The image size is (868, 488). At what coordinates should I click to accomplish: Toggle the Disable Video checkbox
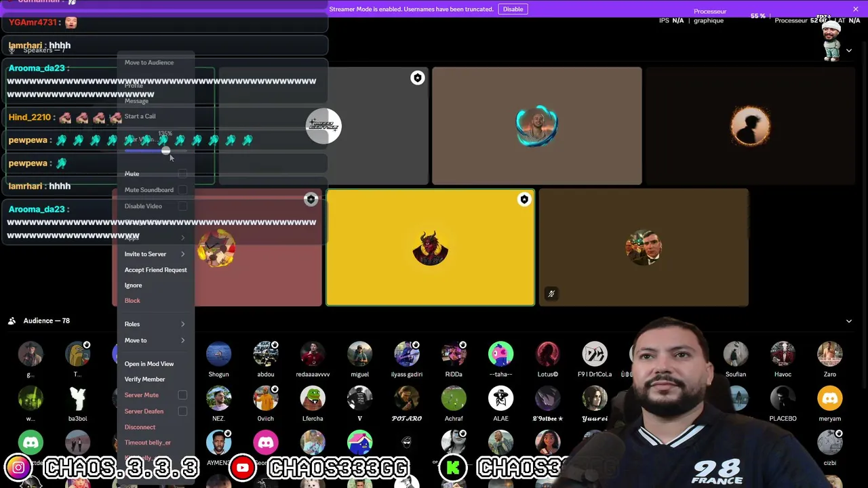(x=182, y=206)
